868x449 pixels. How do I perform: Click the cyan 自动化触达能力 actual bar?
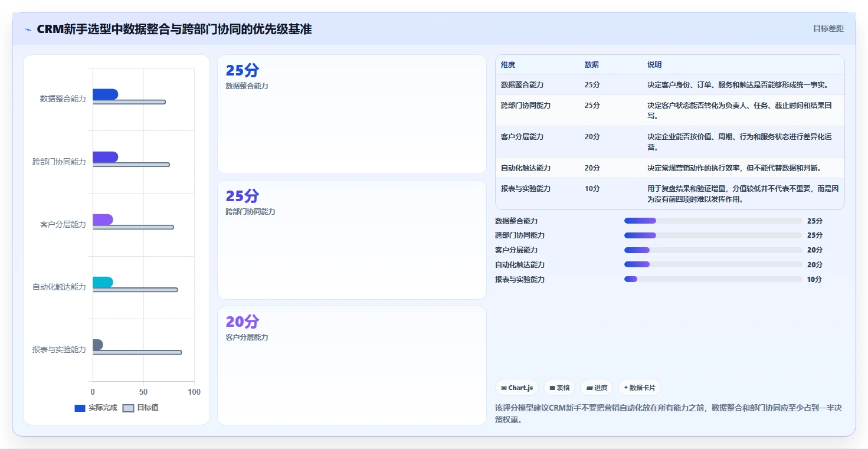[x=103, y=282]
